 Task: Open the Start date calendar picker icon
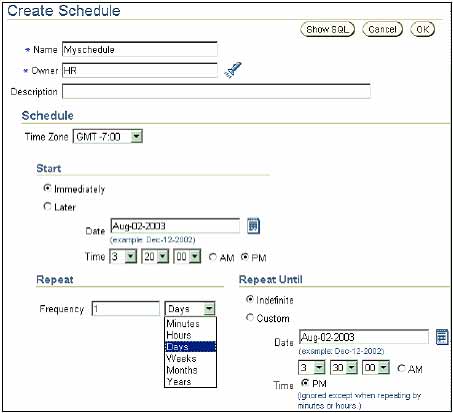point(253,226)
